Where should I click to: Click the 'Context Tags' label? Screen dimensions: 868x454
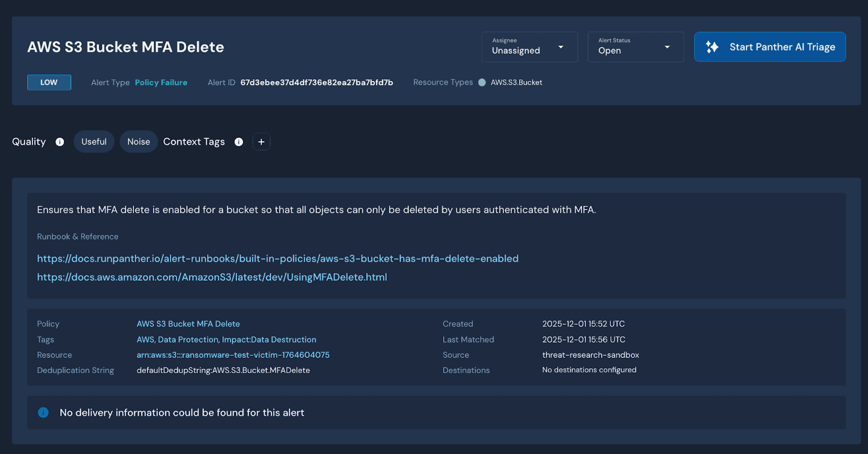coord(194,142)
